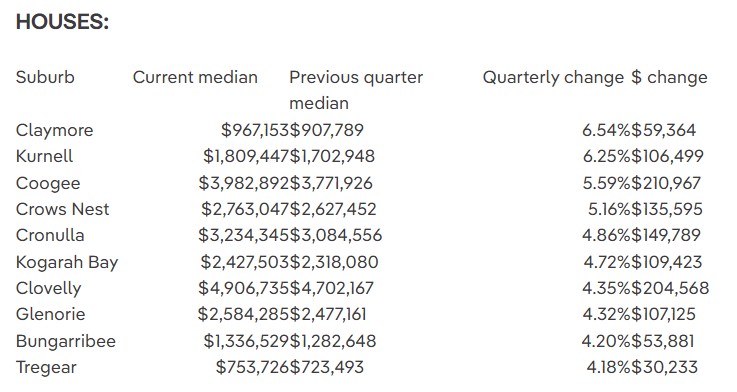Click the HOUSES heading
The image size is (737, 392).
[x=62, y=22]
